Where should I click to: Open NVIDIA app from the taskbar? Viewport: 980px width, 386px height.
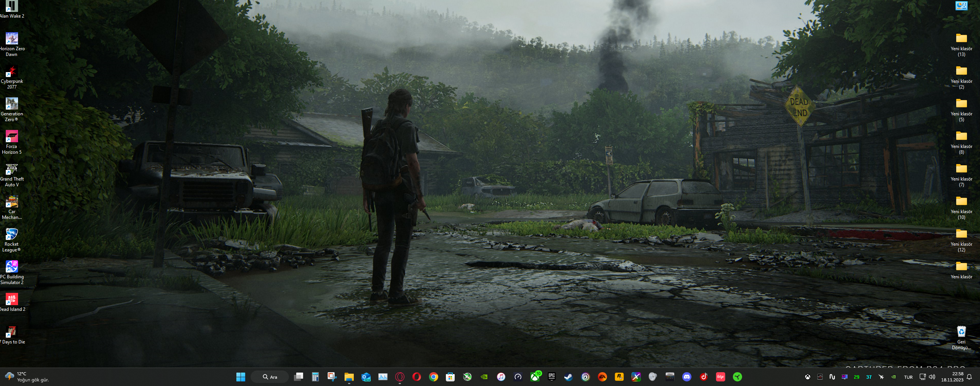[x=484, y=377]
